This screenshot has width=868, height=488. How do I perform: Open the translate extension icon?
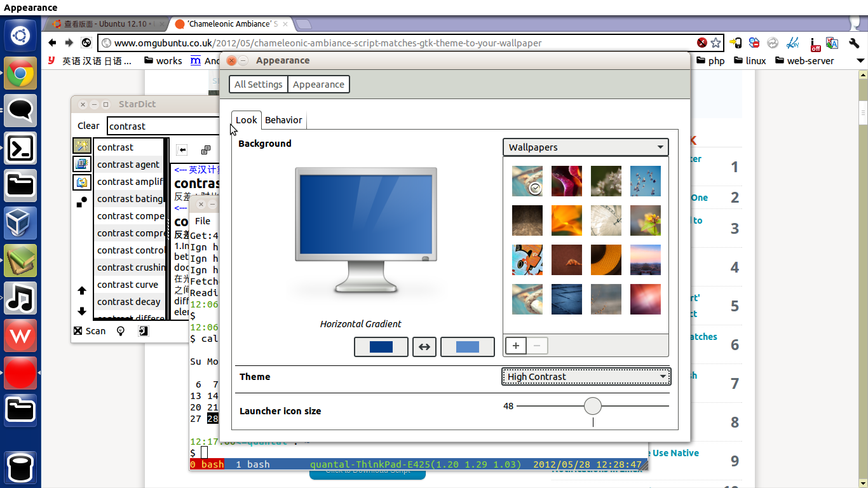[832, 43]
